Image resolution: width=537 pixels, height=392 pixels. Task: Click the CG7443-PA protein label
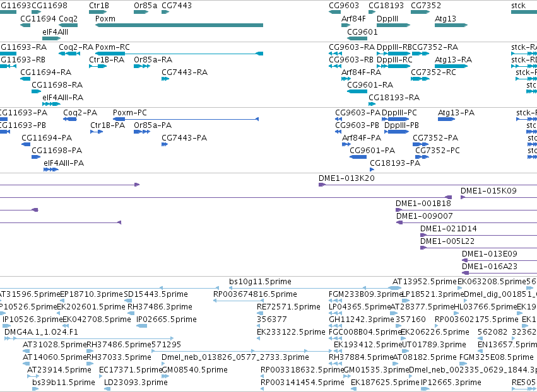[184, 138]
